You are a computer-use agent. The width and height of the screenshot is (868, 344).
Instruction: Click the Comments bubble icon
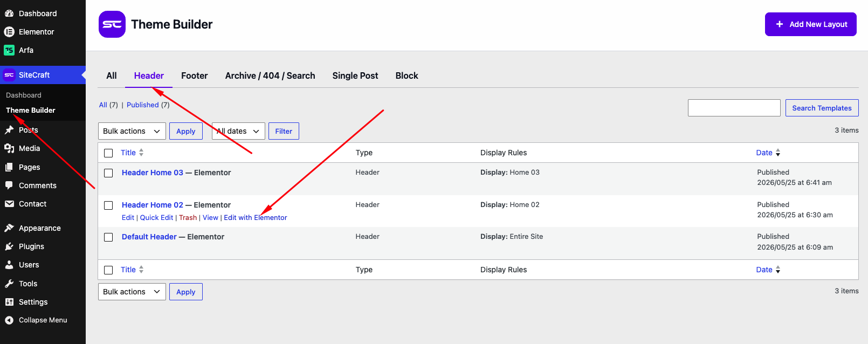tap(9, 185)
